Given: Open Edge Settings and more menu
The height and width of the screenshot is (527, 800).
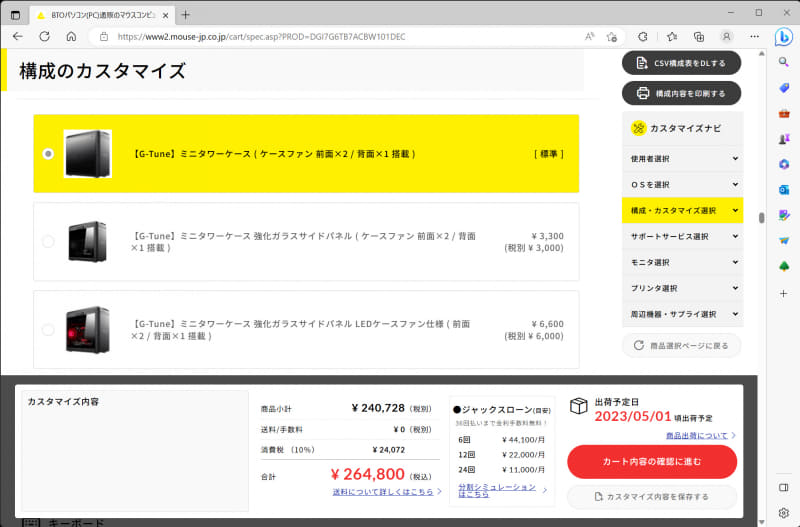Looking at the screenshot, I should pyautogui.click(x=755, y=37).
